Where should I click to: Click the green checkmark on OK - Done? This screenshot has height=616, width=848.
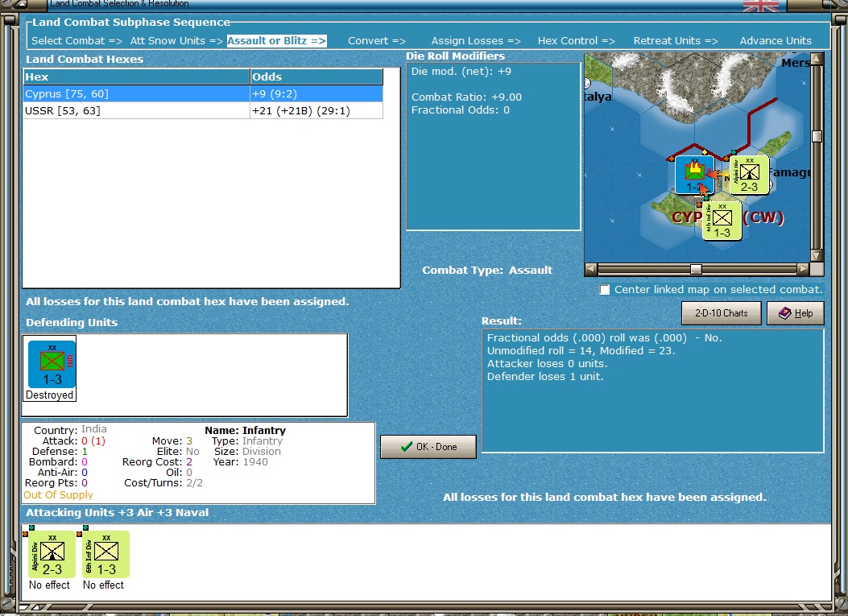407,447
